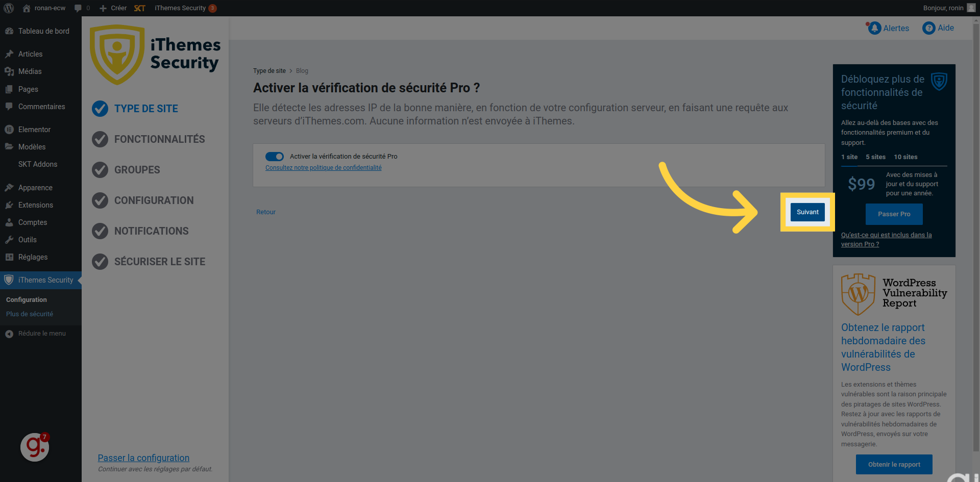980x482 pixels.
Task: Click the Passer la configuration link
Action: pos(143,458)
